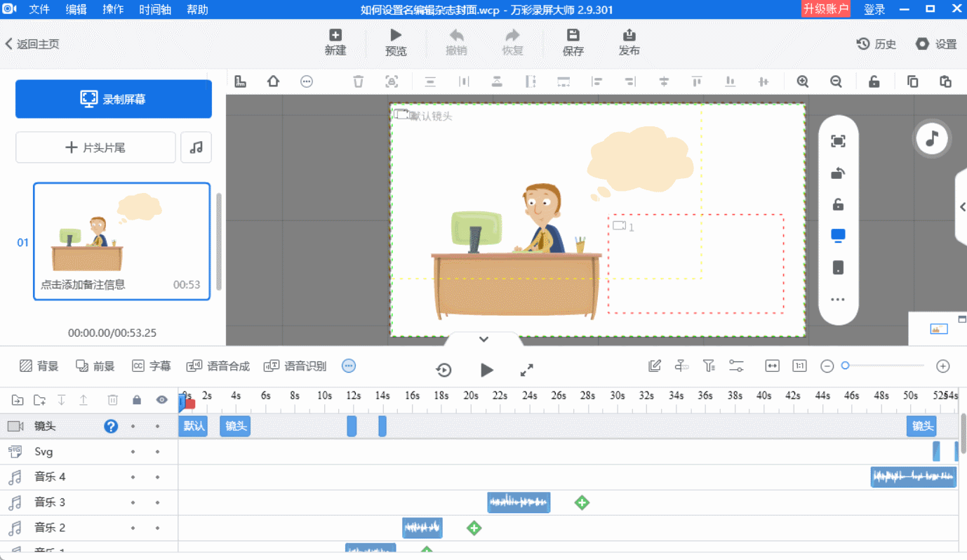Viewport: 967px width, 560px height.
Task: Click the 升级账户 button
Action: pyautogui.click(x=826, y=9)
